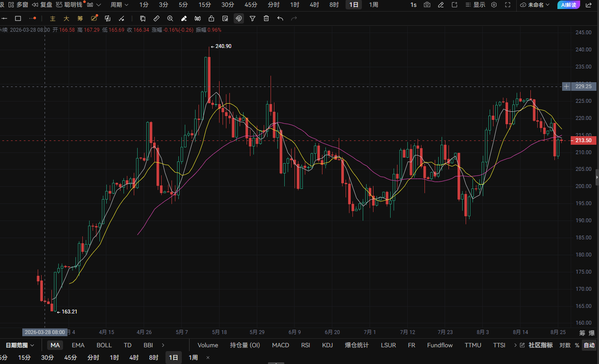The width and height of the screenshot is (599, 364).
Task: Select the horizontal line drawing tool
Action: pyautogui.click(x=4, y=18)
